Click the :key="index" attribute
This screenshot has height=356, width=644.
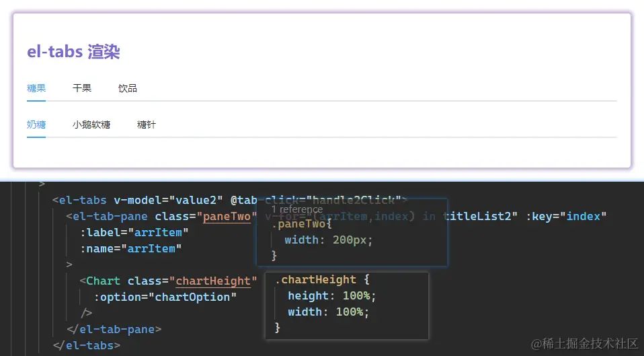567,216
